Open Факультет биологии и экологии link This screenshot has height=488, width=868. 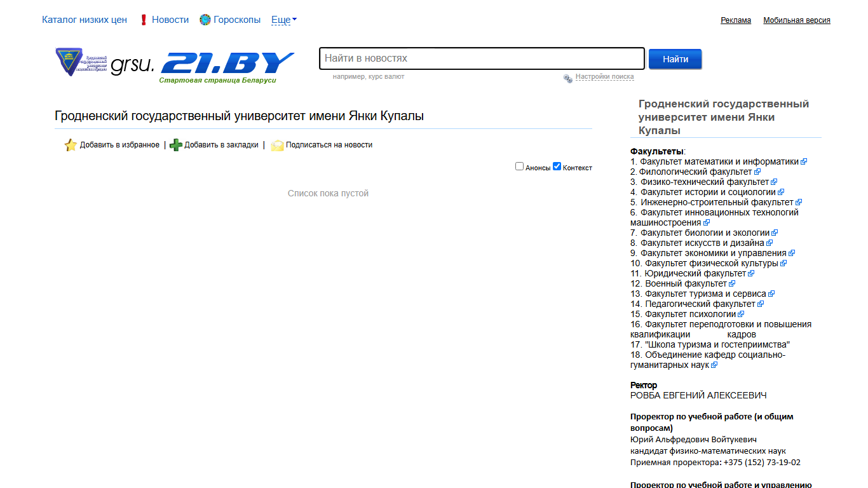click(x=705, y=233)
